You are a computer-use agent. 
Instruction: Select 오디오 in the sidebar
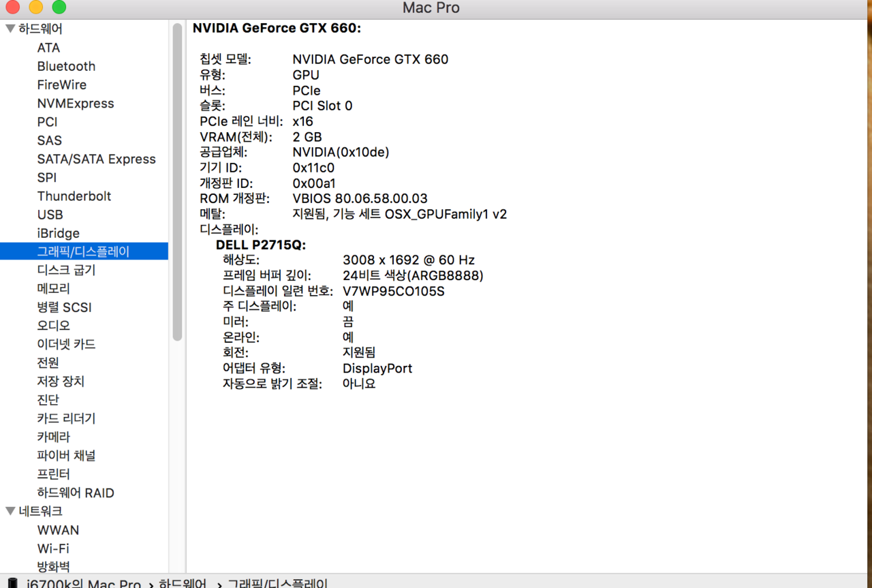pos(54,326)
